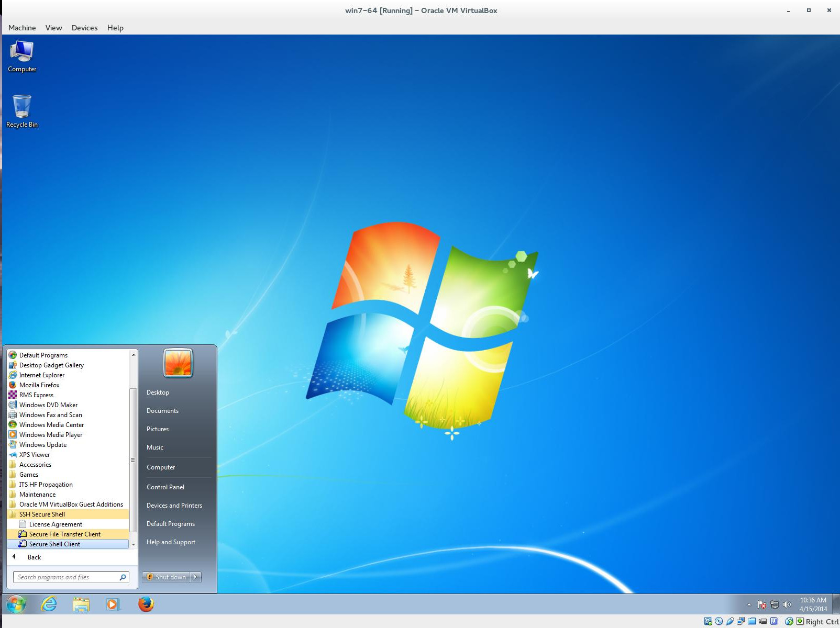Open Windows DVD Maker

(68, 405)
